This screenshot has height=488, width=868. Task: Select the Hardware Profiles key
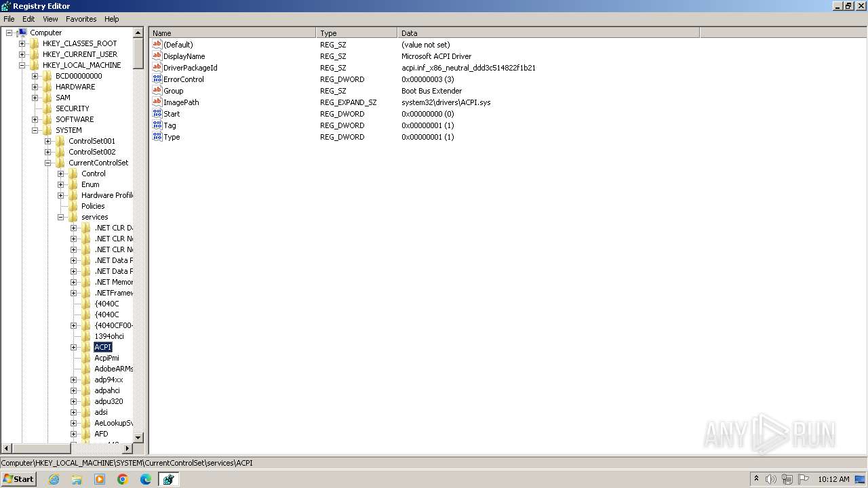pos(107,195)
